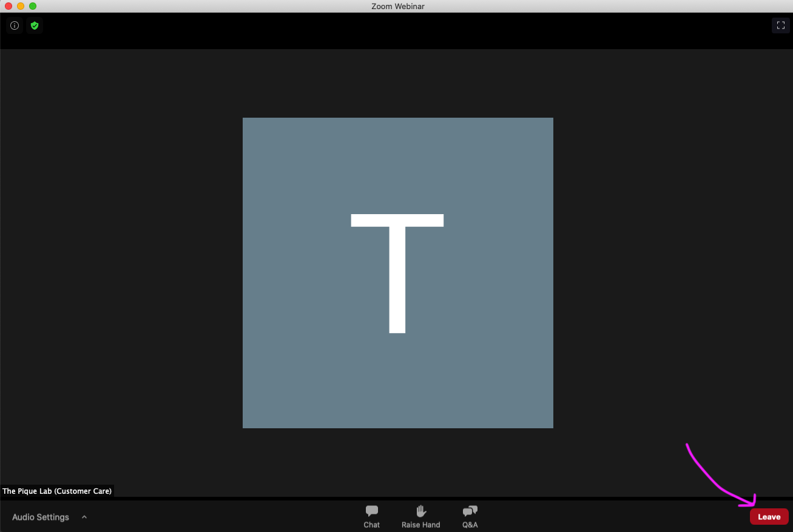
Task: Click the 'Raise Hand' text label
Action: click(420, 525)
